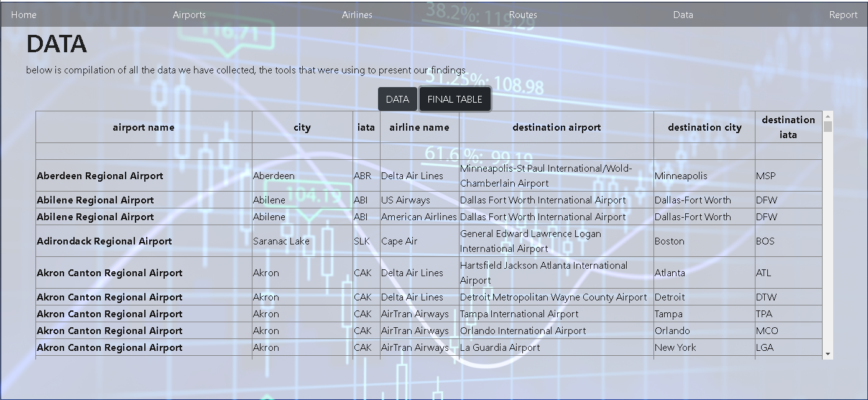Click Minneapolis-St Paul International destination cell
The width and height of the screenshot is (868, 400).
(x=556, y=175)
